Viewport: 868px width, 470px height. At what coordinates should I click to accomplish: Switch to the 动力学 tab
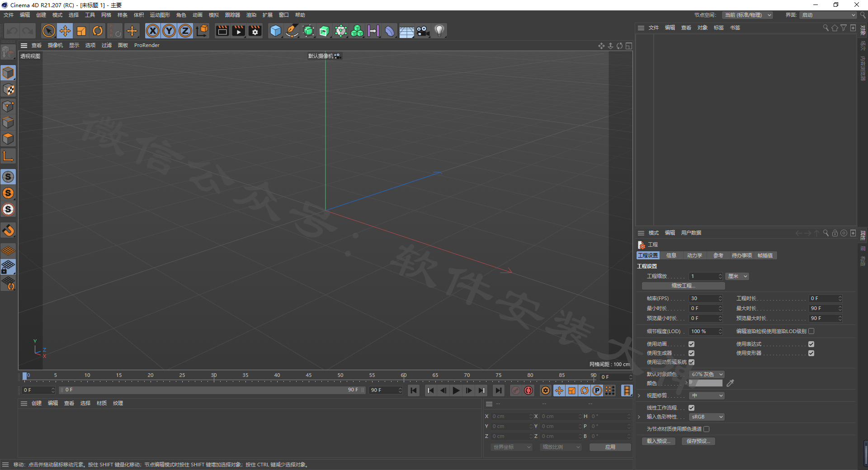(694, 255)
